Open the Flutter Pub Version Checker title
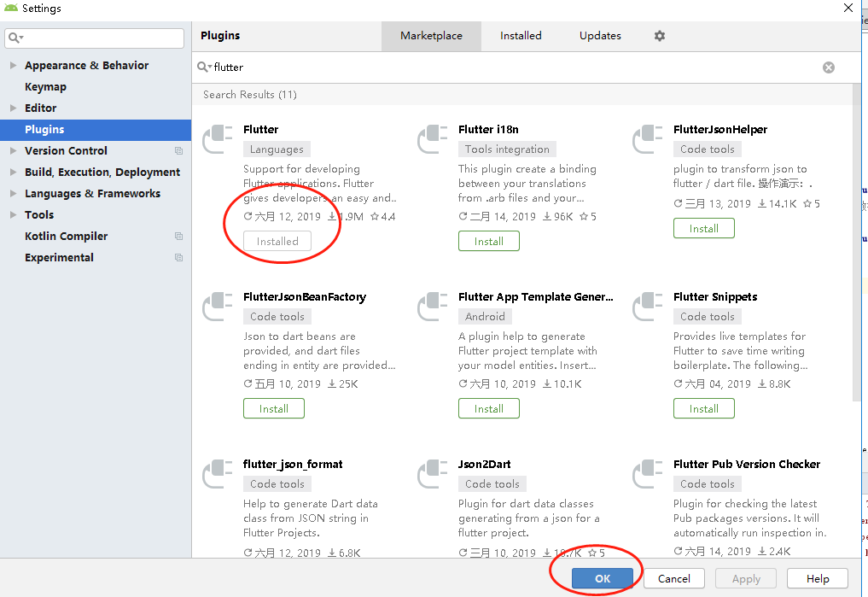 point(747,464)
